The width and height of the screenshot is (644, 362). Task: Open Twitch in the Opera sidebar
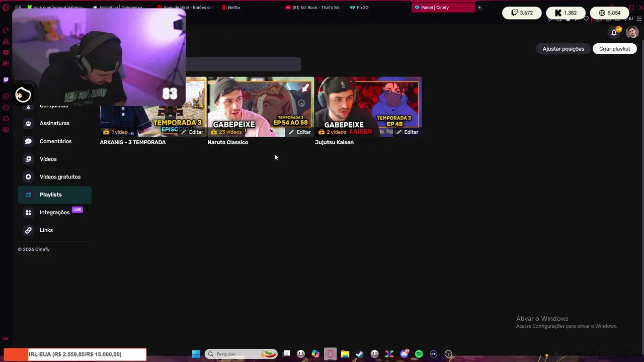point(6,79)
